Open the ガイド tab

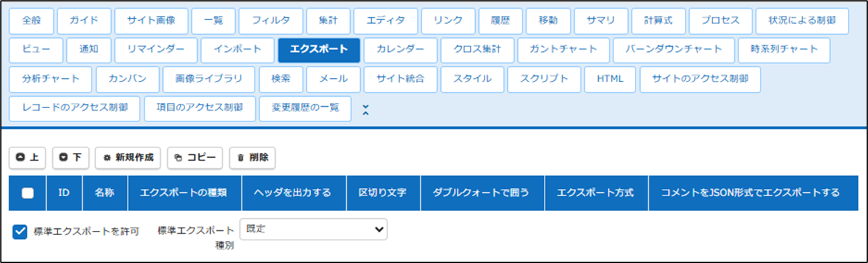(x=84, y=21)
